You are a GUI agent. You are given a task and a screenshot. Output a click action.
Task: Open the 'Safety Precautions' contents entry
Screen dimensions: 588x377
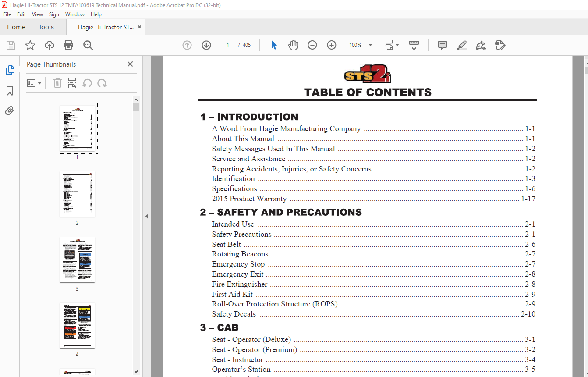click(241, 235)
